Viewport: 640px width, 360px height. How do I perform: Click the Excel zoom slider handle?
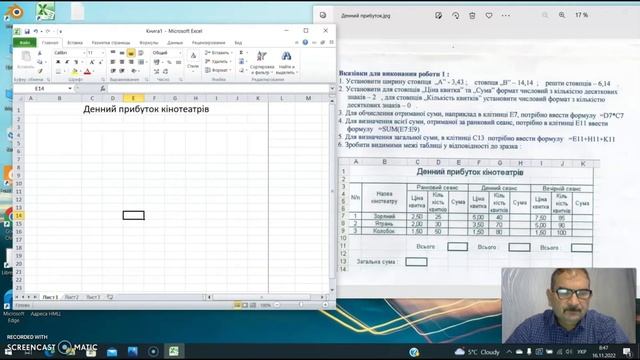click(x=301, y=305)
